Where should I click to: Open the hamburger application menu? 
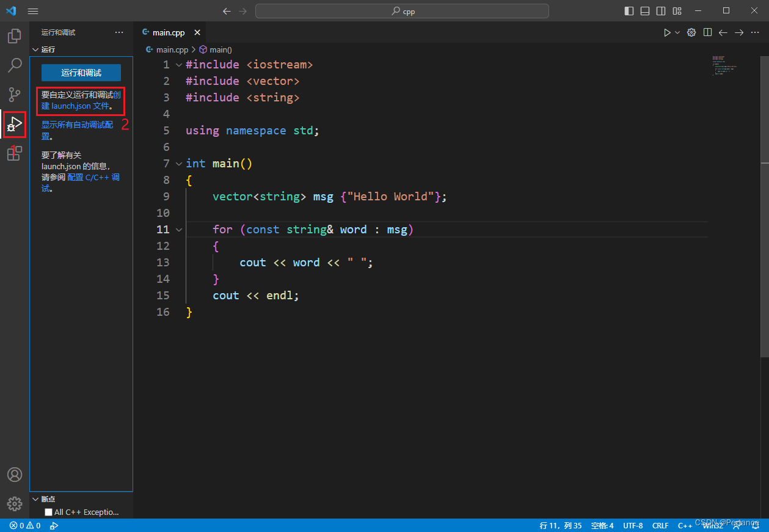33,11
